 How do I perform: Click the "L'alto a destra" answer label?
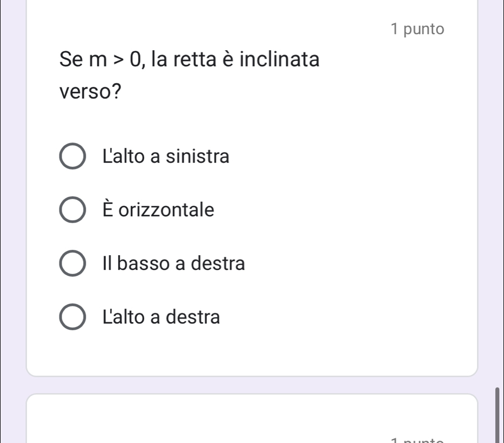162,317
